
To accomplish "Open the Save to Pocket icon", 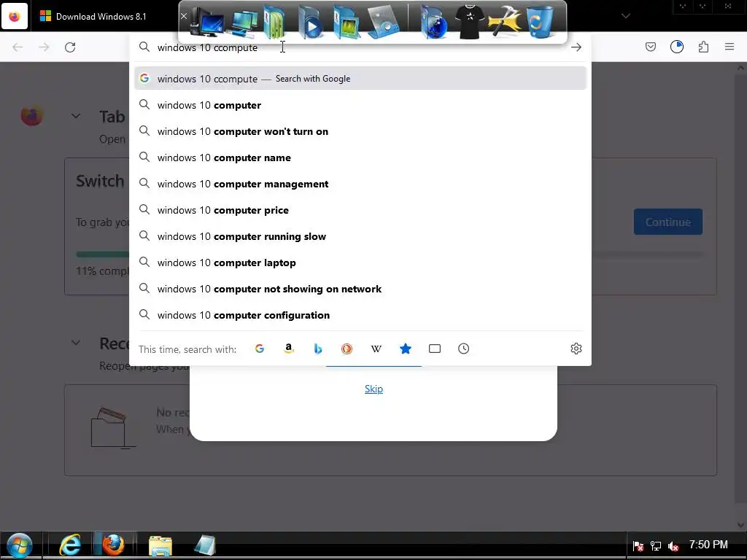I will (651, 47).
